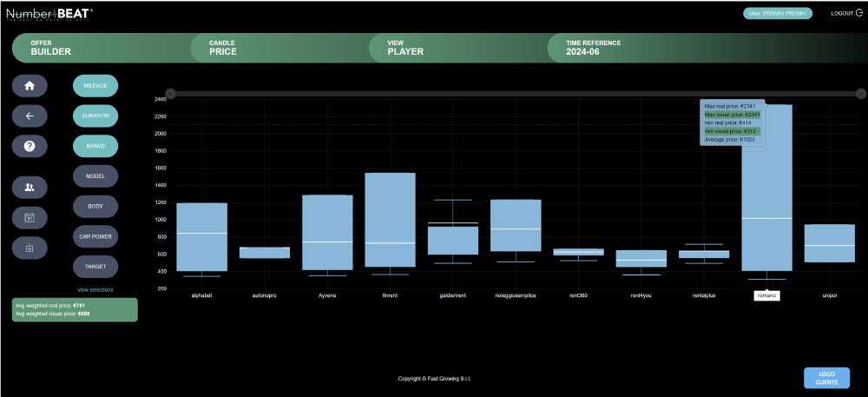Toggle the MILEAGE filter
This screenshot has height=397, width=868.
tap(95, 86)
